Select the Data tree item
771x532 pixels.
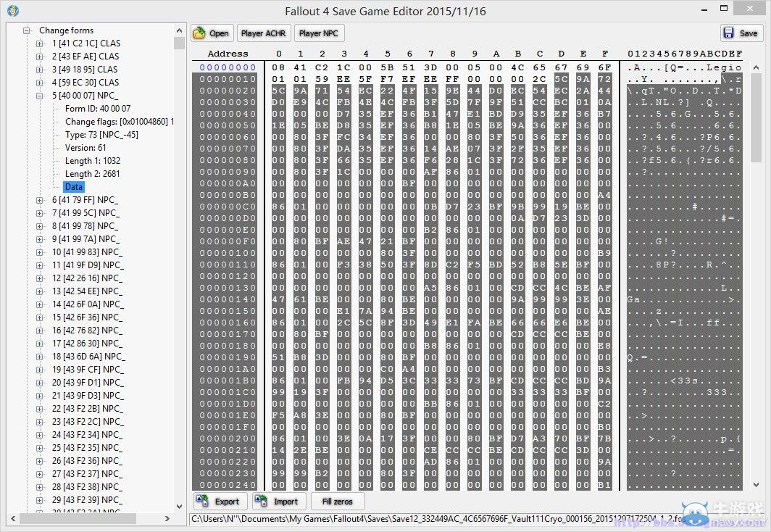74,187
